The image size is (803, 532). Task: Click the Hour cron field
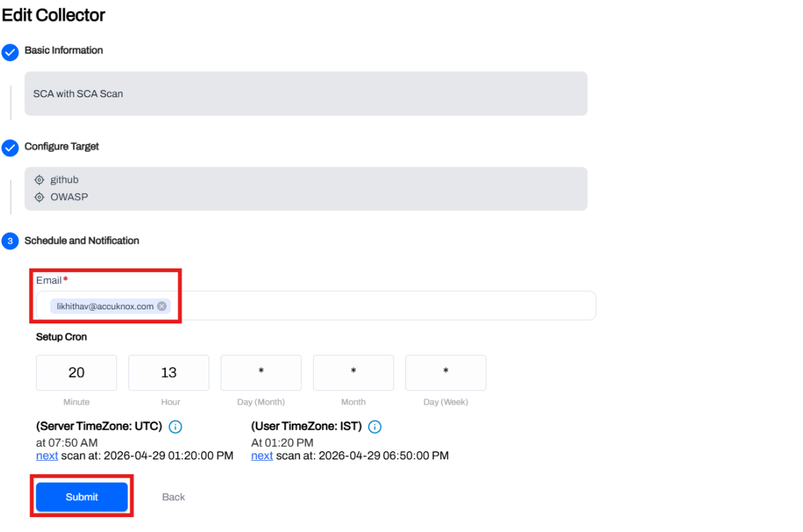tap(168, 373)
